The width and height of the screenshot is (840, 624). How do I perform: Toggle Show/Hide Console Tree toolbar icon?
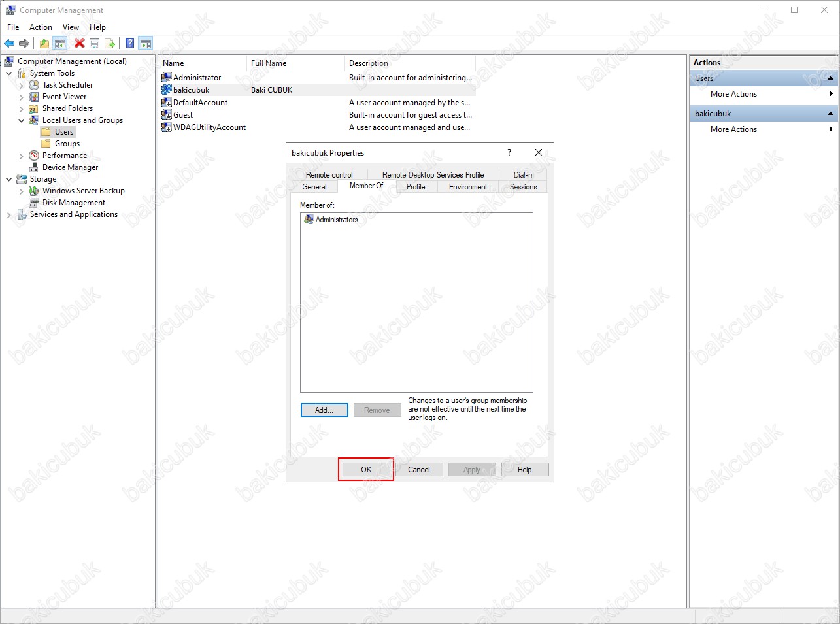(x=59, y=44)
